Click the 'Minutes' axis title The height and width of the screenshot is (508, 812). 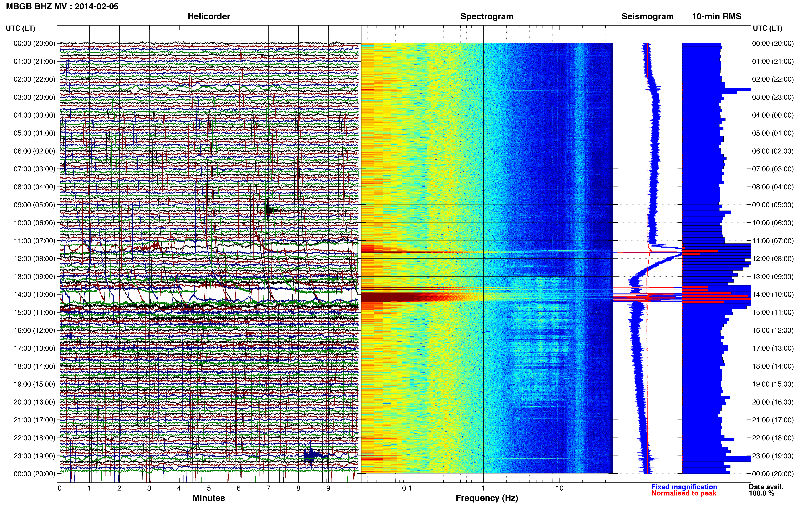click(x=208, y=498)
